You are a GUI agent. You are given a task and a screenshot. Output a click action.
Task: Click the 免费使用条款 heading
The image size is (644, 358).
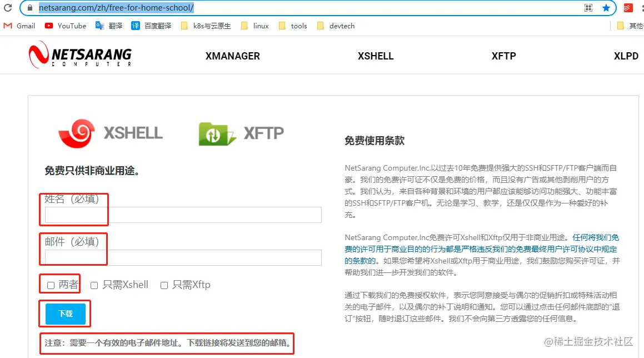click(x=375, y=141)
